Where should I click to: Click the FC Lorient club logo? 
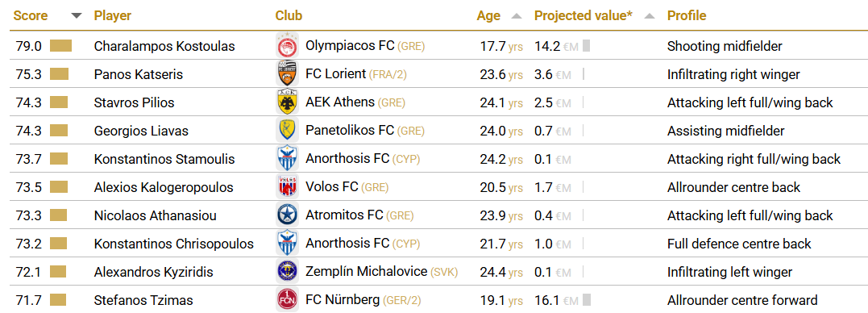tap(287, 74)
